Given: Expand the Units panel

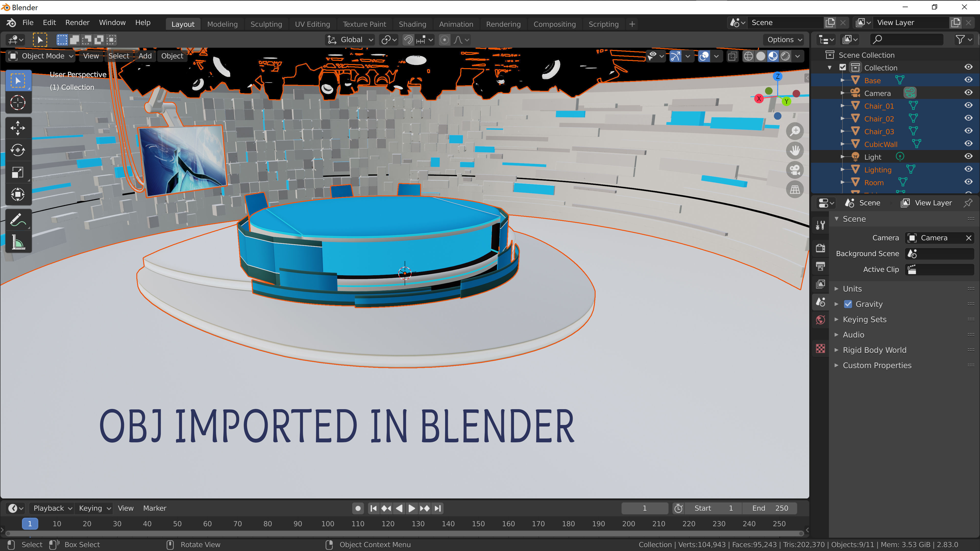Looking at the screenshot, I should tap(852, 289).
